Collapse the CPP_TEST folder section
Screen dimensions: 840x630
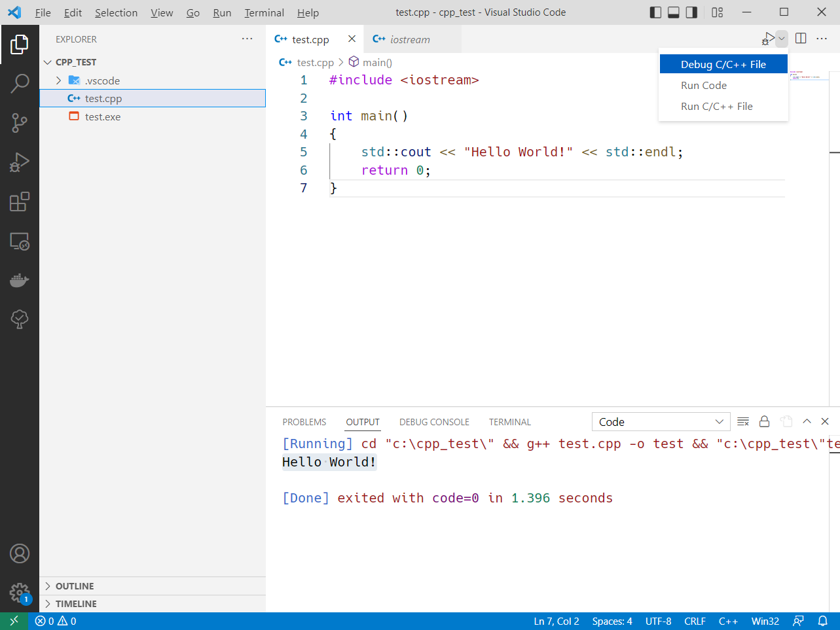153,62
